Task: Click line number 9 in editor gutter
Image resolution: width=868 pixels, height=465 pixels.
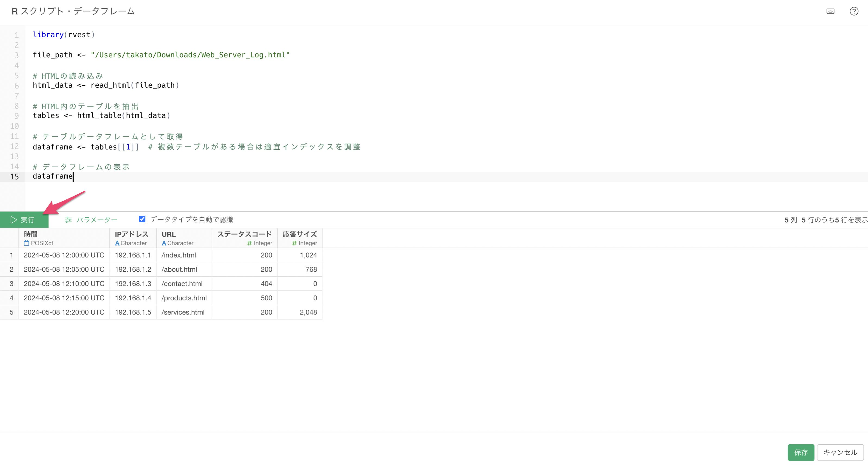Action: click(17, 116)
